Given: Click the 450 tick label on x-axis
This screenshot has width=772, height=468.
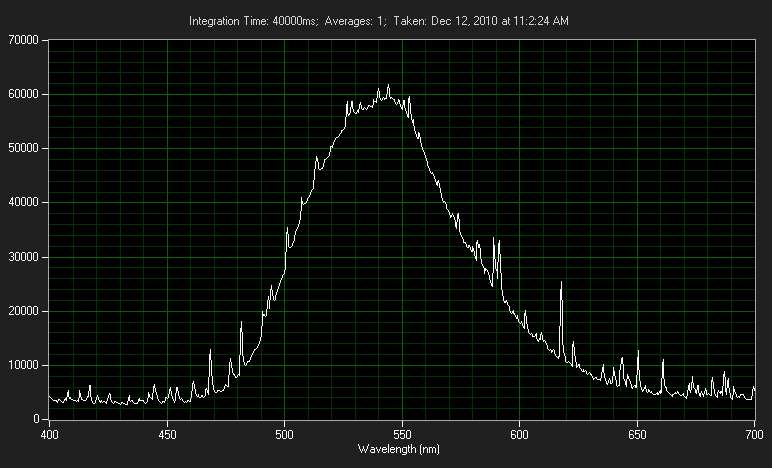Looking at the screenshot, I should pos(167,434).
